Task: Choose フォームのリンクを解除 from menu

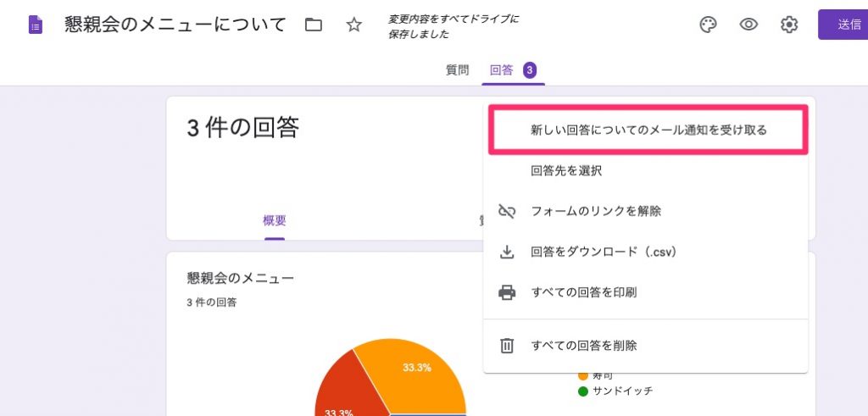Action: 596,211
